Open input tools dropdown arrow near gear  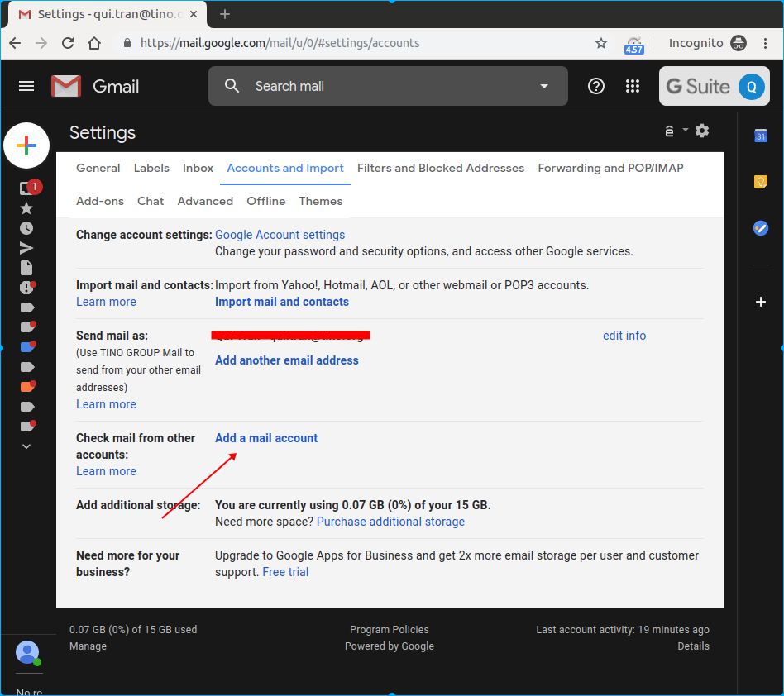(686, 130)
